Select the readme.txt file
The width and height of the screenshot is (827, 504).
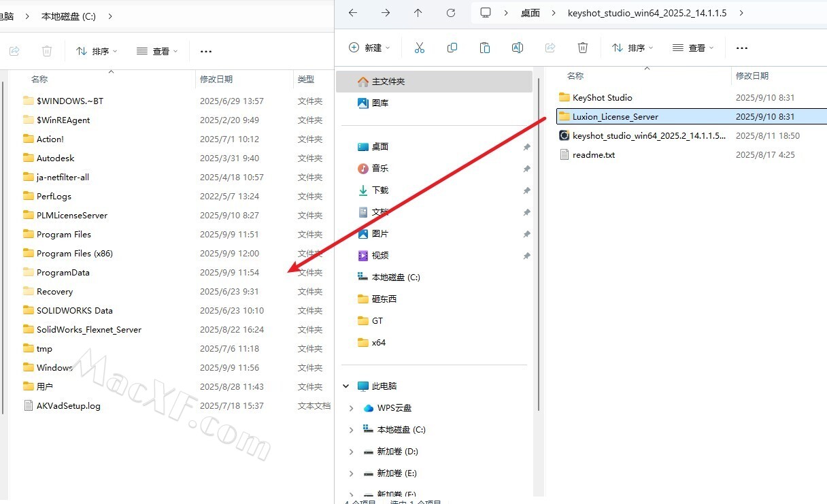(x=593, y=155)
